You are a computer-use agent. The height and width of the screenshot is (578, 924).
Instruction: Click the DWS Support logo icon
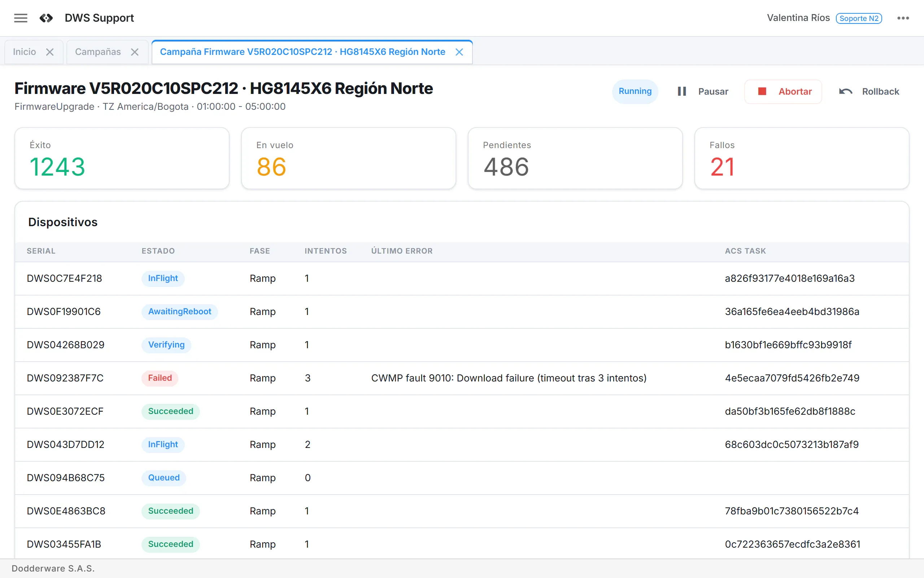point(46,18)
